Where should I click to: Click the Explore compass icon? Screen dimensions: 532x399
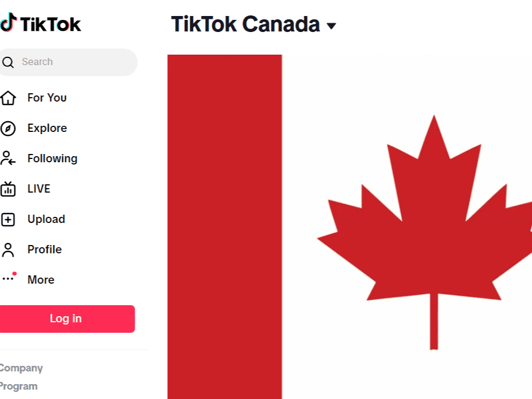tap(8, 129)
